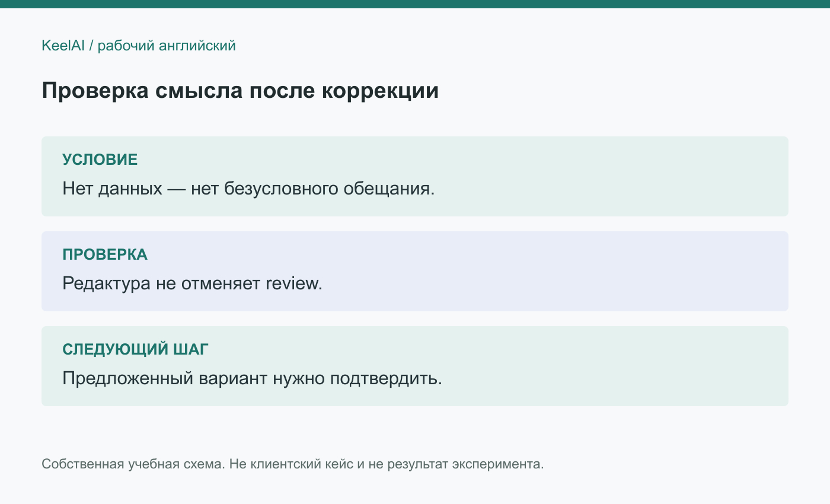
Task: Click the KeelAI / рабочий английский breadcrumb
Action: 139,46
